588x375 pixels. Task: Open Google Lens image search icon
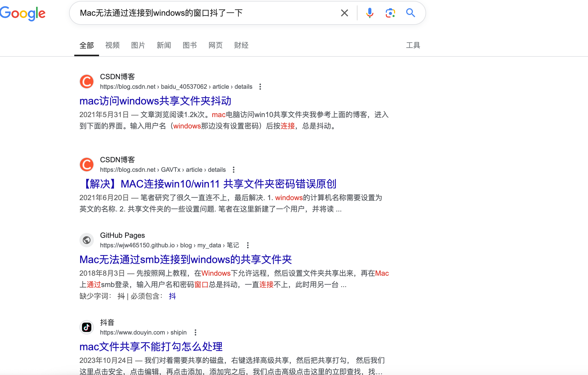click(390, 13)
